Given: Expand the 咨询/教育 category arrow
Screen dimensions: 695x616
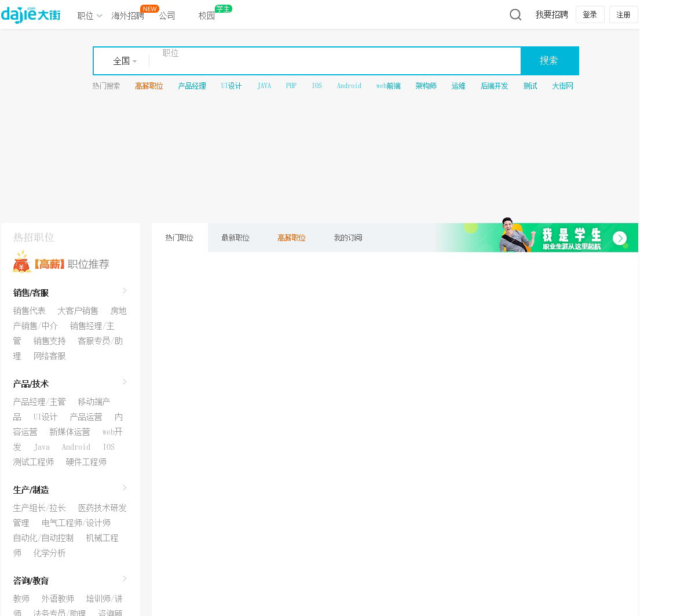Looking at the screenshot, I should pos(125,579).
